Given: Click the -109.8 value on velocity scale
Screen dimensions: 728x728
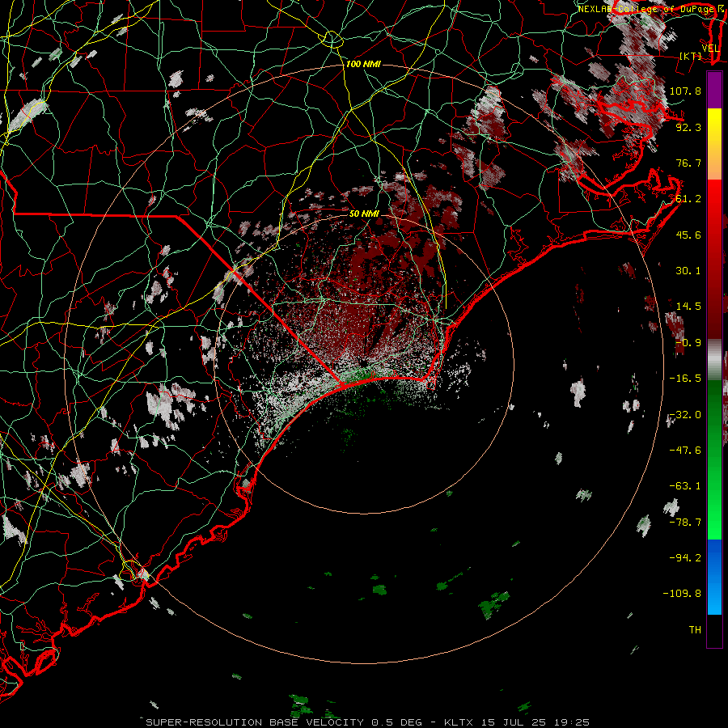Looking at the screenshot, I should [682, 594].
